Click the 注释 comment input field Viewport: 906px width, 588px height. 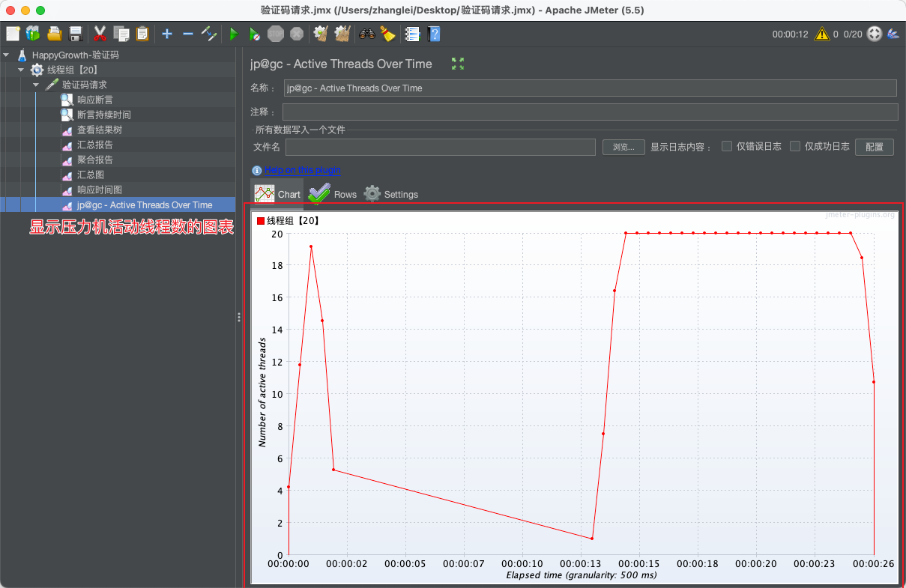[x=590, y=112]
